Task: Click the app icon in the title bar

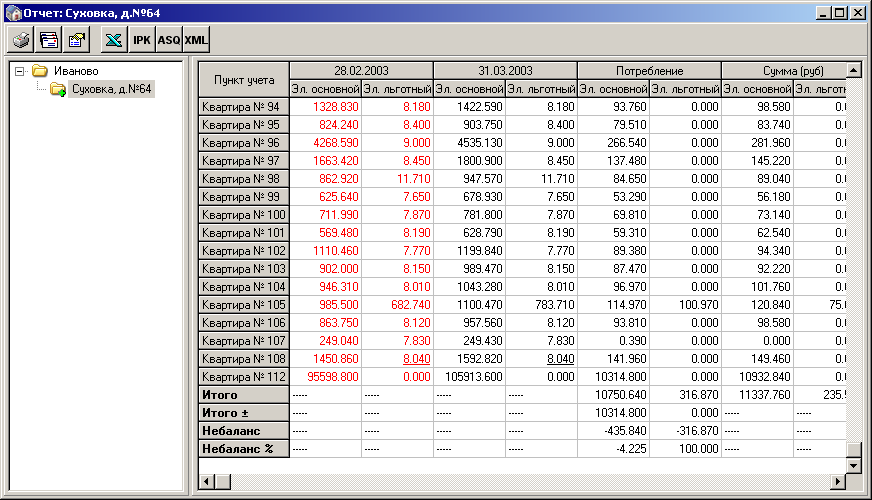Action: 13,13
